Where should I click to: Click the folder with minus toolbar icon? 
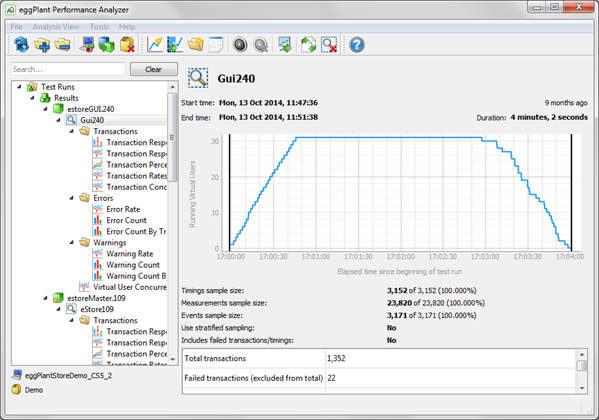point(62,45)
